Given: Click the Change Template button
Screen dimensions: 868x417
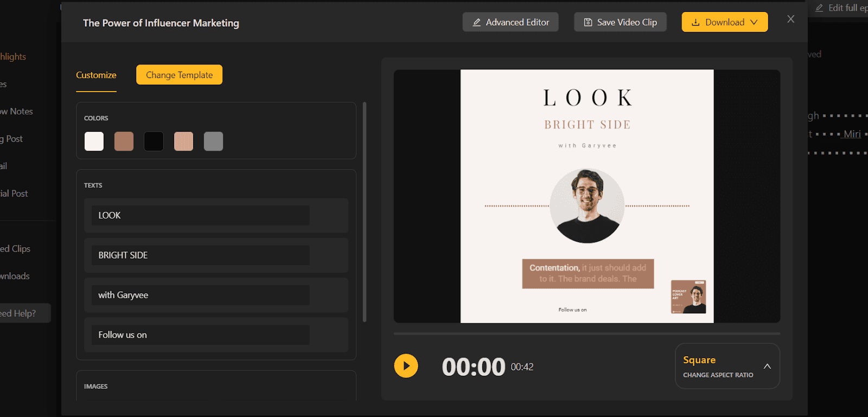Looking at the screenshot, I should pos(179,75).
